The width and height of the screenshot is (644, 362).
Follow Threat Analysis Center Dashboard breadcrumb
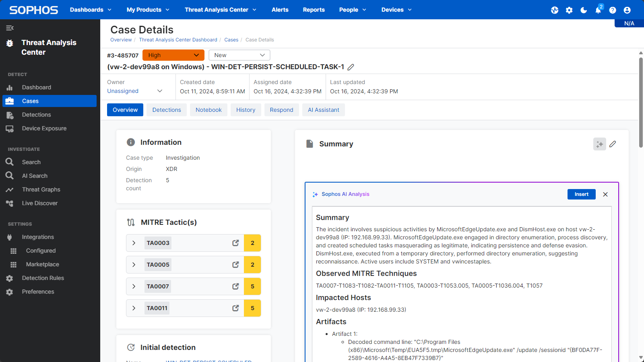pyautogui.click(x=178, y=40)
